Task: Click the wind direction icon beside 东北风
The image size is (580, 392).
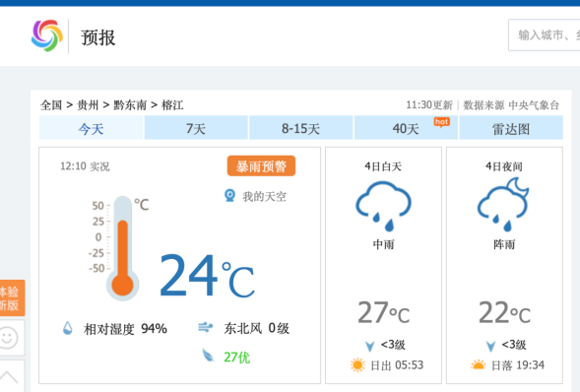Action: [x=205, y=327]
